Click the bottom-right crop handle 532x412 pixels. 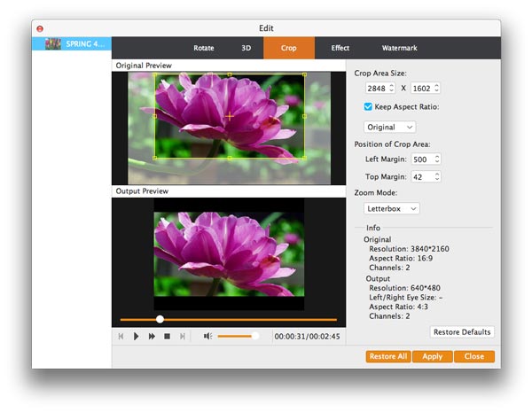pos(304,158)
